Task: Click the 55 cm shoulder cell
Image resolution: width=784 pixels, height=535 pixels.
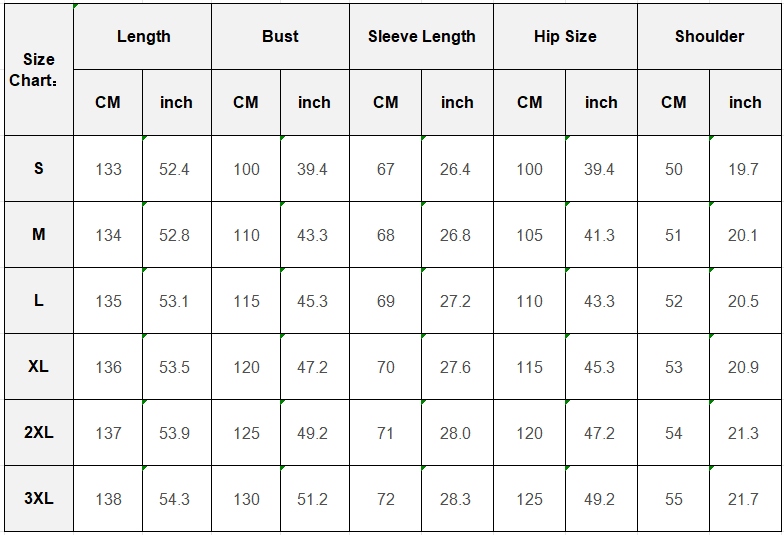Action: (673, 499)
